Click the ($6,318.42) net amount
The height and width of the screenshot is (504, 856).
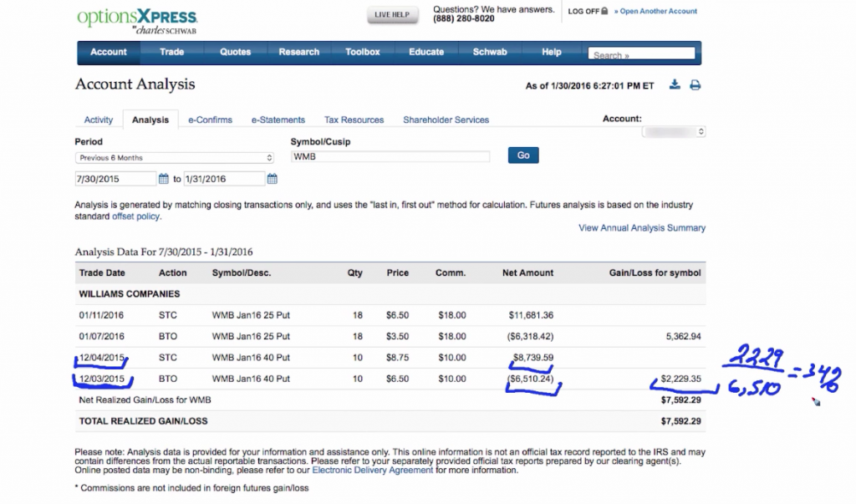(530, 336)
